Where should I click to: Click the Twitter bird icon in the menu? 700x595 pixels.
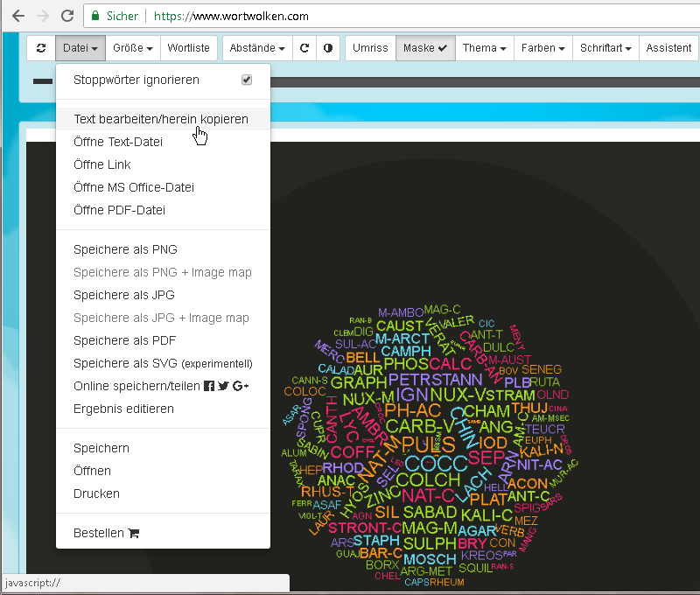click(223, 386)
